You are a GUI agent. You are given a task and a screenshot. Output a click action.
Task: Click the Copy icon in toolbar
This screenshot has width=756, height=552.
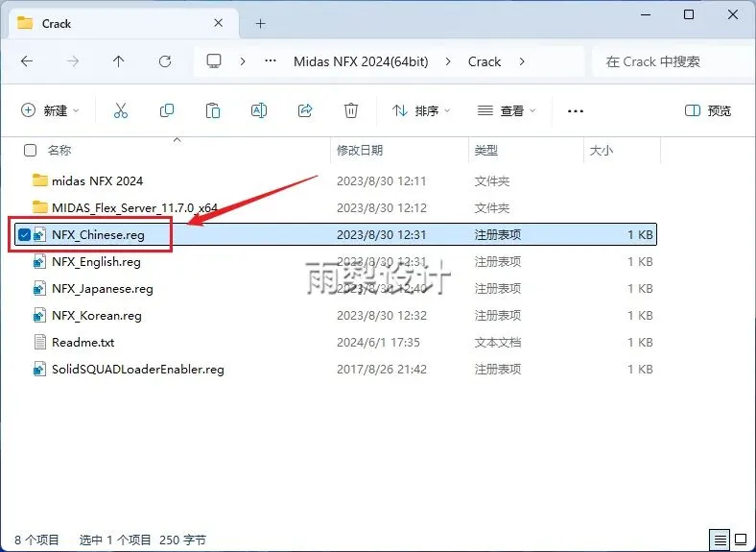(x=167, y=111)
